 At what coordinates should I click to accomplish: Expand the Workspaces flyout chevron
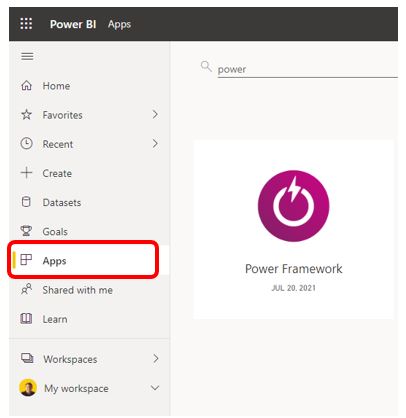click(156, 359)
